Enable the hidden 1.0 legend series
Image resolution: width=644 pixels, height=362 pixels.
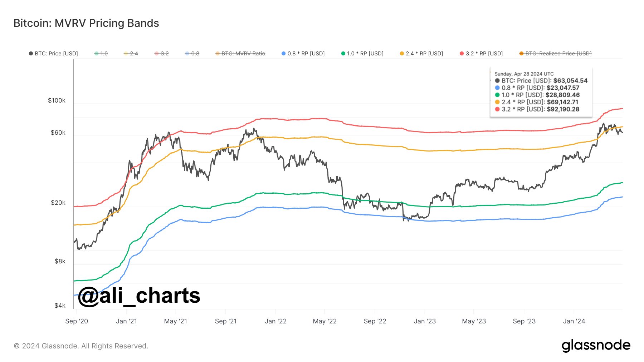[101, 54]
